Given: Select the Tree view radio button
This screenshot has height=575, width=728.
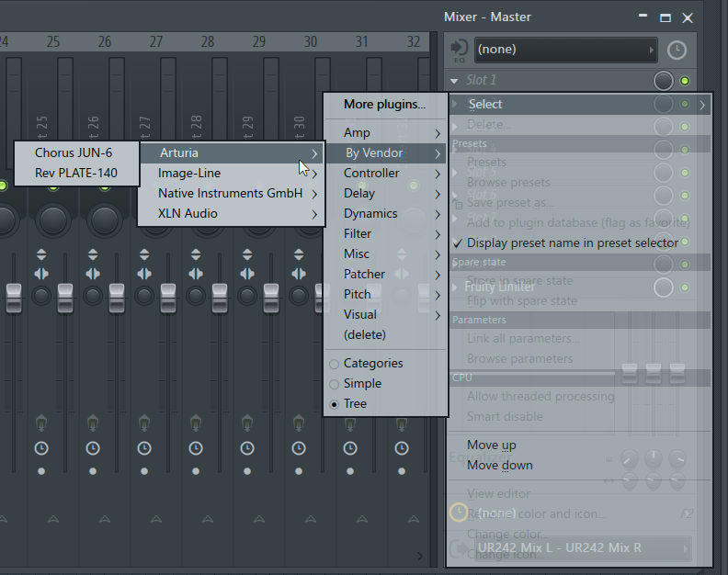Looking at the screenshot, I should (334, 404).
